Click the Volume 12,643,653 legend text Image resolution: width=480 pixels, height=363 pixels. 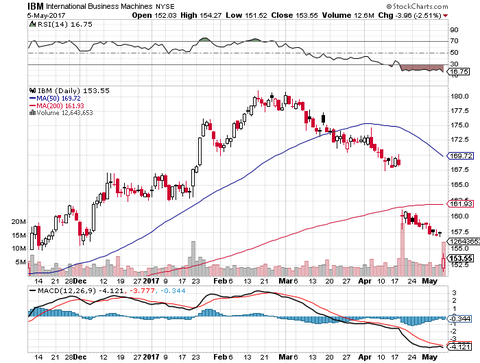click(65, 113)
